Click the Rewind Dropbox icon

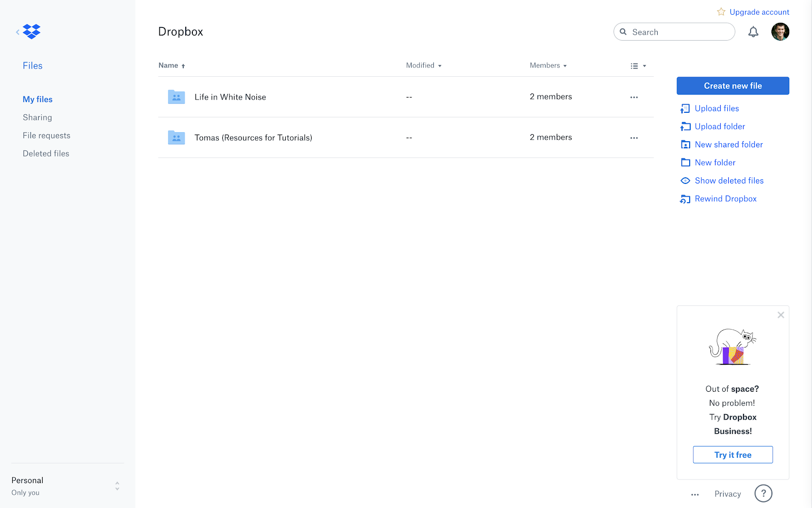pyautogui.click(x=685, y=199)
